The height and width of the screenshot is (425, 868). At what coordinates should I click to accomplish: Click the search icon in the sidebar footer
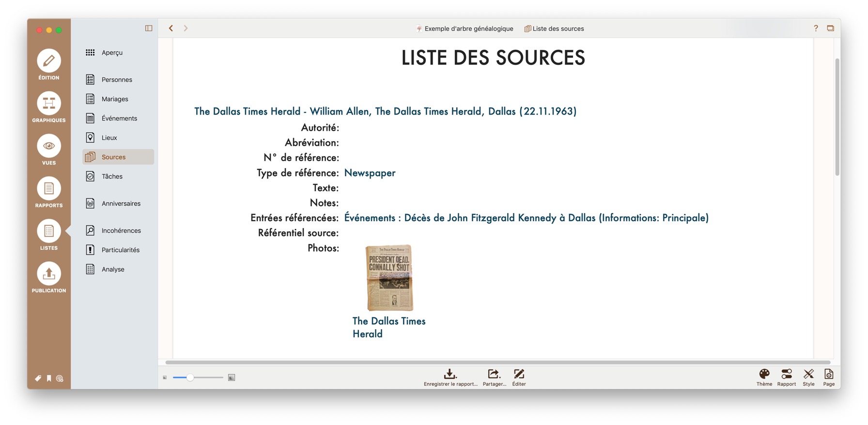tap(60, 379)
